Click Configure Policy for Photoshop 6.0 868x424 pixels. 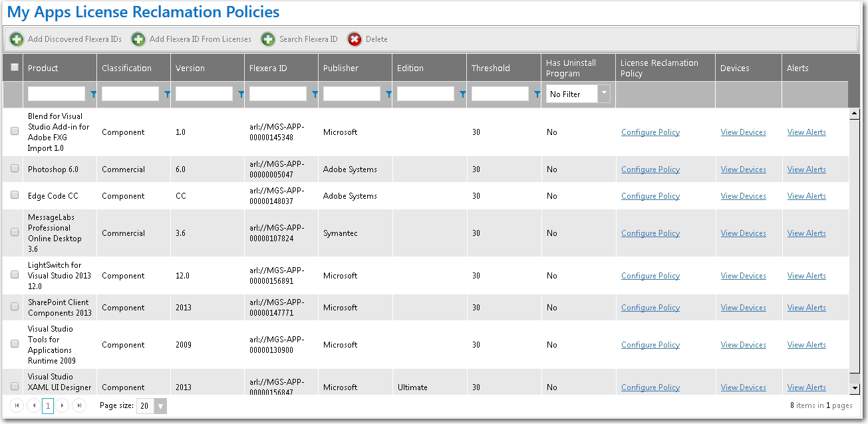click(x=651, y=169)
